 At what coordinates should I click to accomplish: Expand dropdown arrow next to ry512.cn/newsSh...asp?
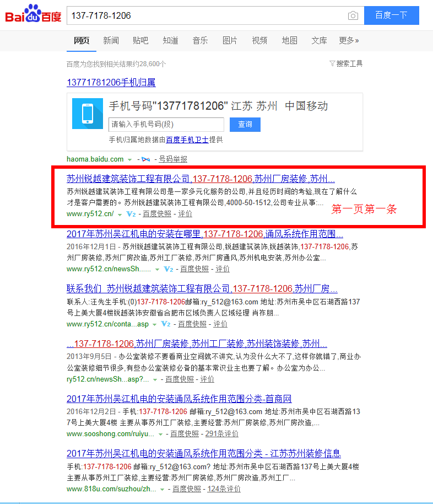tap(155, 379)
